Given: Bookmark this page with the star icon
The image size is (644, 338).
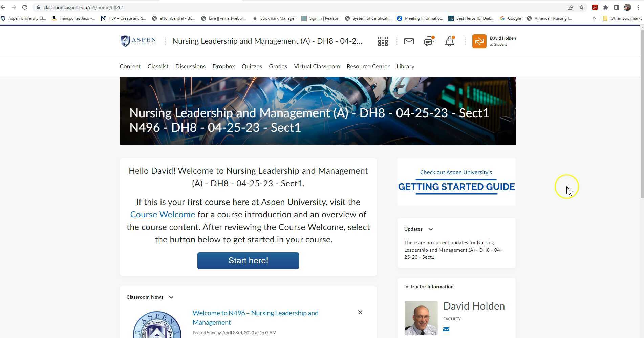Looking at the screenshot, I should pyautogui.click(x=581, y=7).
